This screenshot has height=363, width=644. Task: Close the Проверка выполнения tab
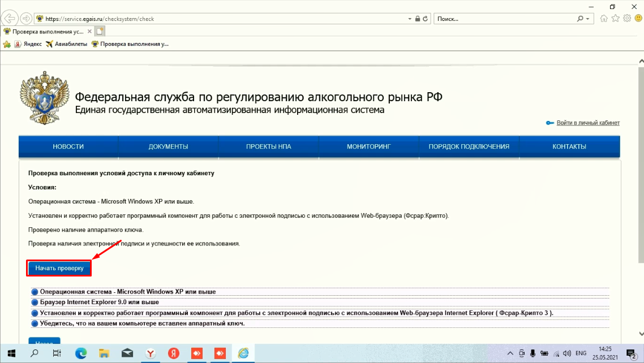coord(89,31)
